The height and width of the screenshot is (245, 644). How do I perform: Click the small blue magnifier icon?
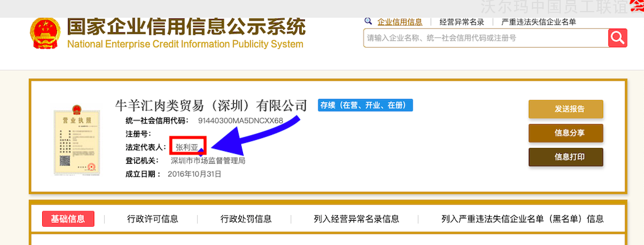[x=368, y=21]
